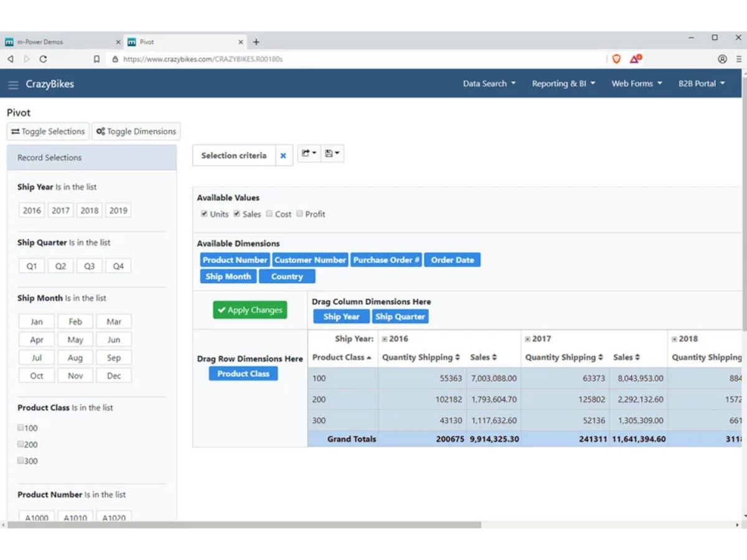Open the browser profile icon
The width and height of the screenshot is (747, 560).
[722, 59]
